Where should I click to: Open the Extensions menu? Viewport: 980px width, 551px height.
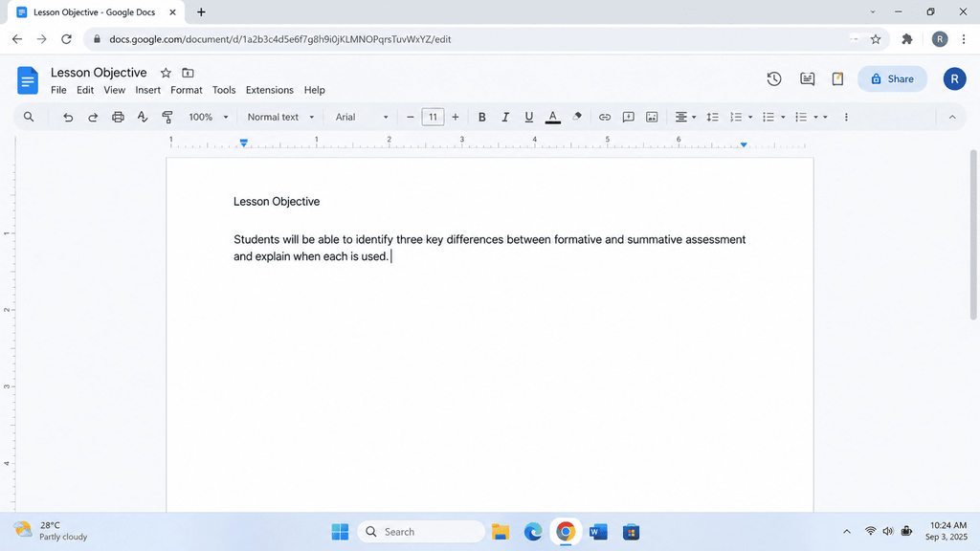pos(269,90)
